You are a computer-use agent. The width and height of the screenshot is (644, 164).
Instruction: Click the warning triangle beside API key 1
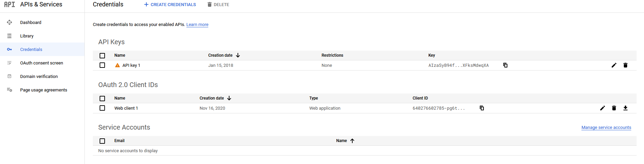(117, 65)
